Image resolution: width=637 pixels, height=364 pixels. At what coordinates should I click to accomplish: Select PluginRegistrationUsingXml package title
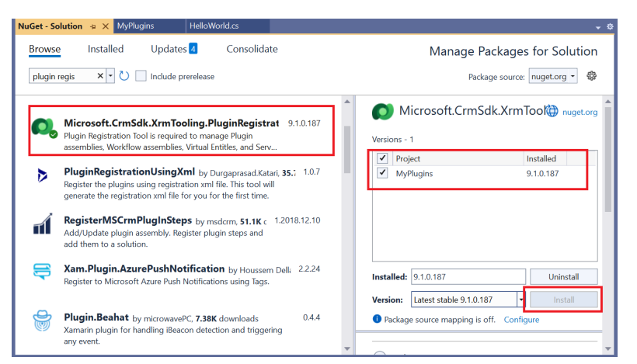129,172
